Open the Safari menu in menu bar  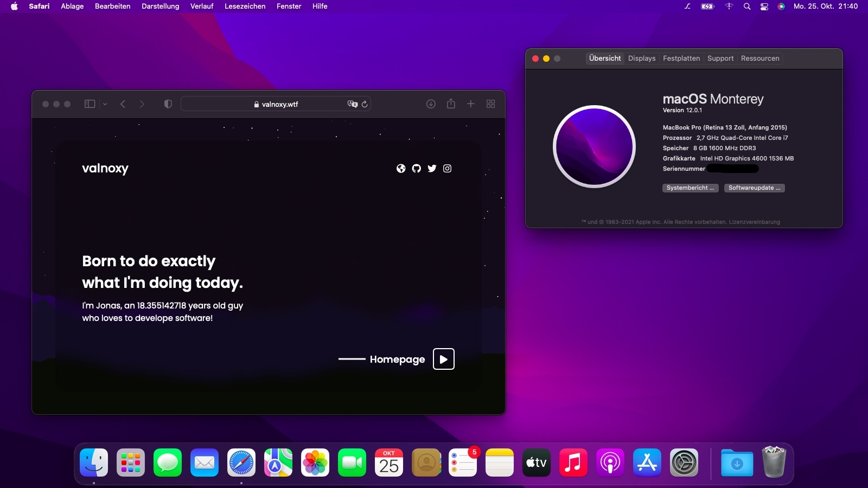39,7
